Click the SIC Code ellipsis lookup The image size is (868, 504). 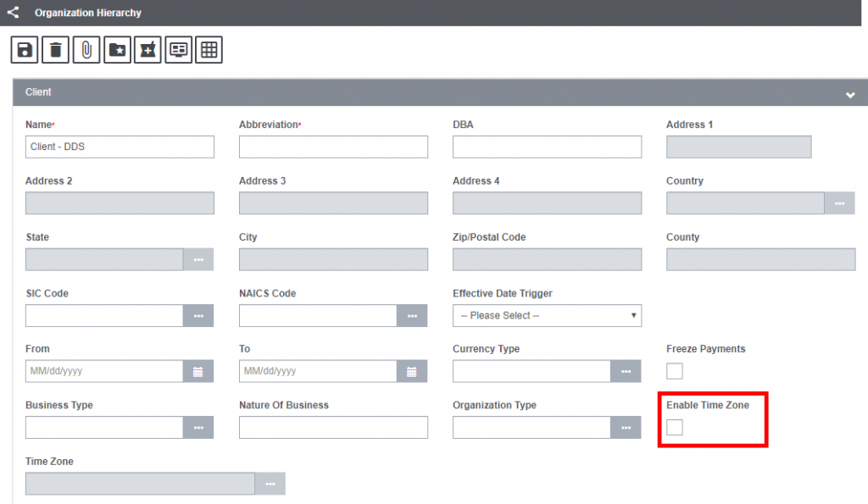click(x=198, y=315)
